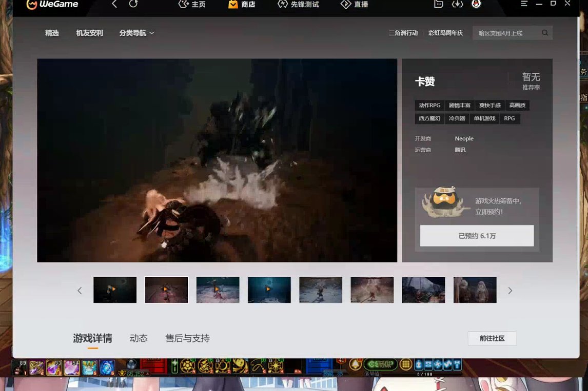
Task: Use the game skill slot labeled D
Action: tap(222, 366)
